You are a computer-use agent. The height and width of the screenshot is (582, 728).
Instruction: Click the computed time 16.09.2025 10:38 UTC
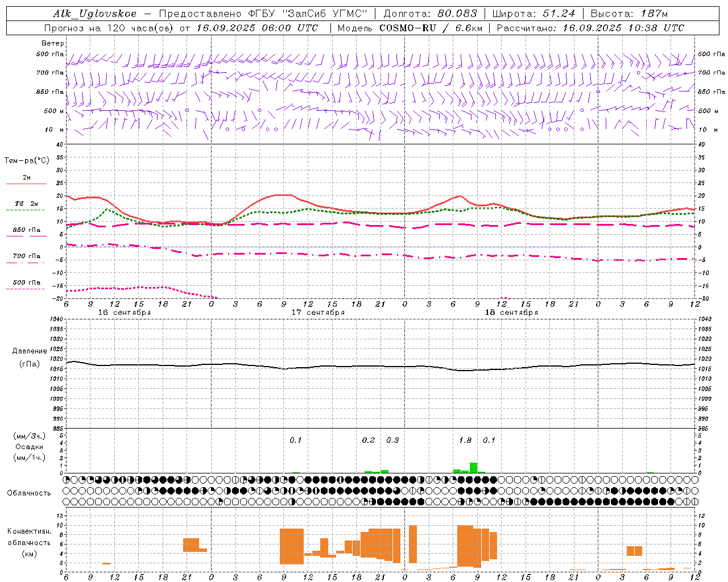(623, 28)
